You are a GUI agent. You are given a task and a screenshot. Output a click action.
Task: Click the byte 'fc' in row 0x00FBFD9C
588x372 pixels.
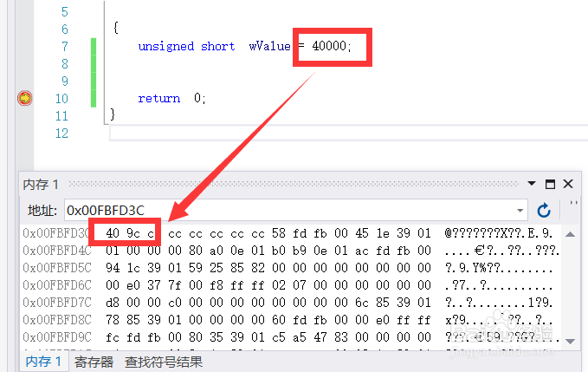click(113, 337)
